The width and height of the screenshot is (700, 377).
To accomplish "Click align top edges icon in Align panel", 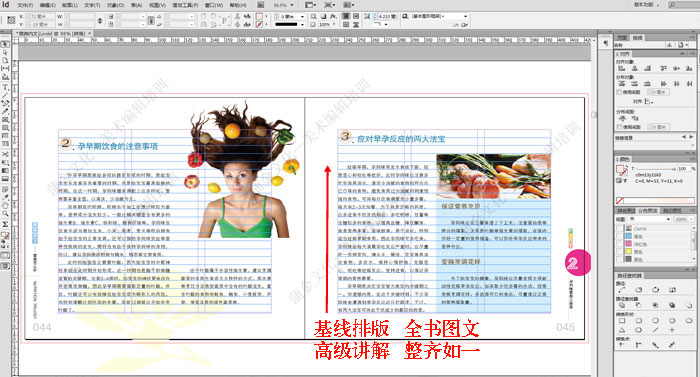I will pos(663,68).
